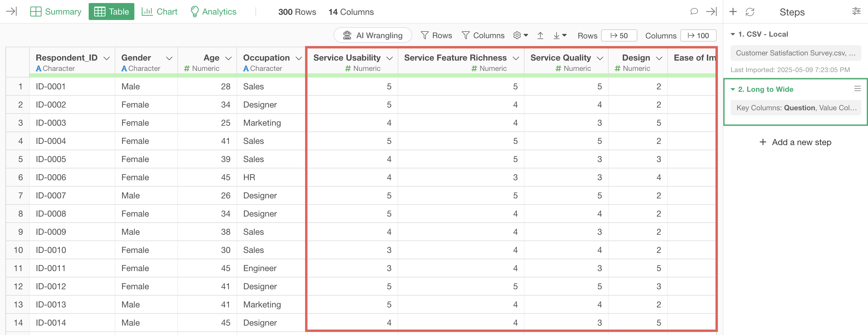
Task: Open Age column menu chevron
Action: [229, 58]
